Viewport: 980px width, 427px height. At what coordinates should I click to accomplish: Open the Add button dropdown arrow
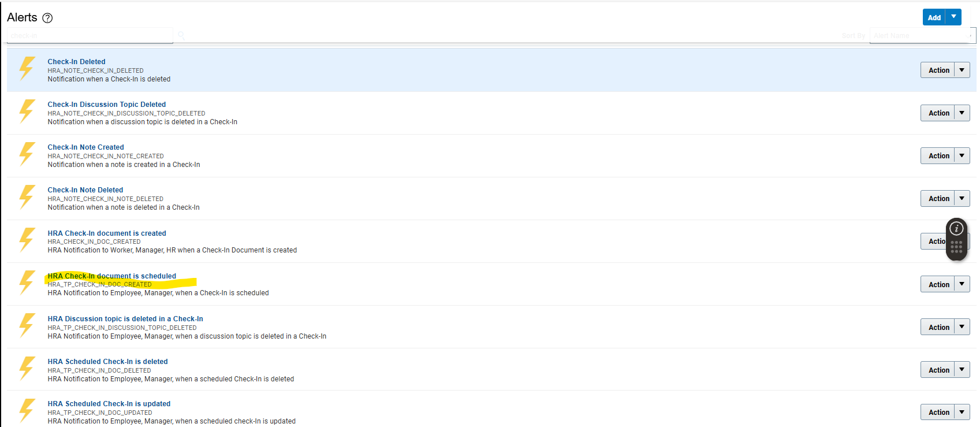point(953,17)
